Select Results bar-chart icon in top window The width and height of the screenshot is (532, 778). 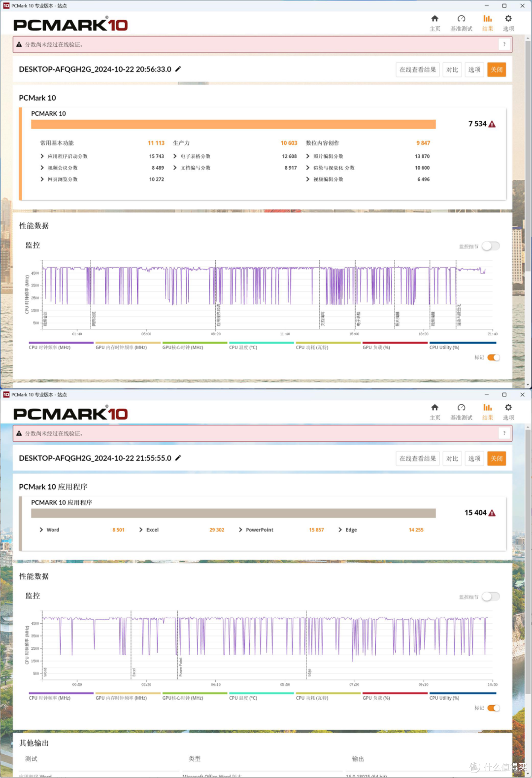(x=488, y=23)
